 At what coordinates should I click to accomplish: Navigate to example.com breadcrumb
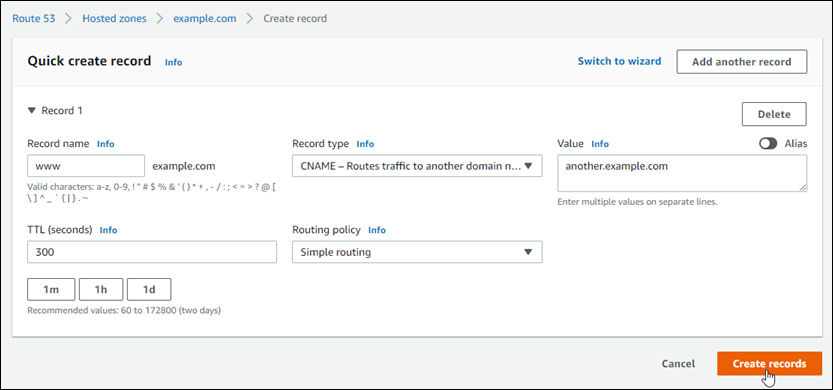205,18
